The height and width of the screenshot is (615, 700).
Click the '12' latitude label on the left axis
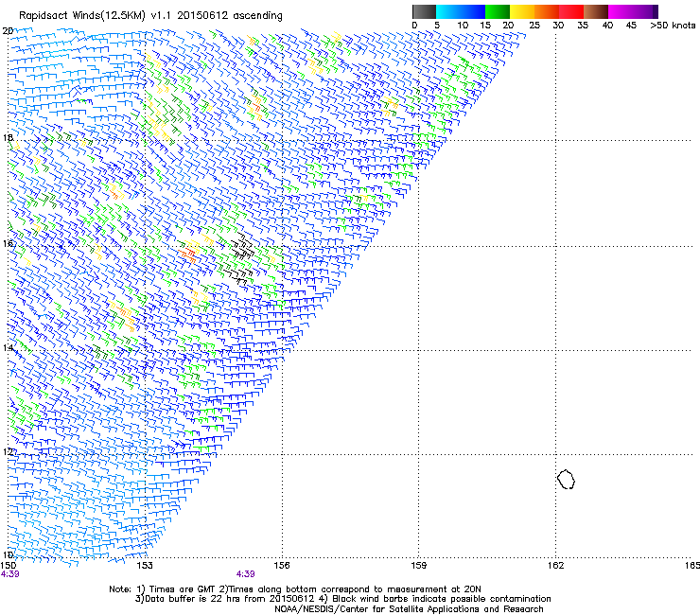click(8, 451)
